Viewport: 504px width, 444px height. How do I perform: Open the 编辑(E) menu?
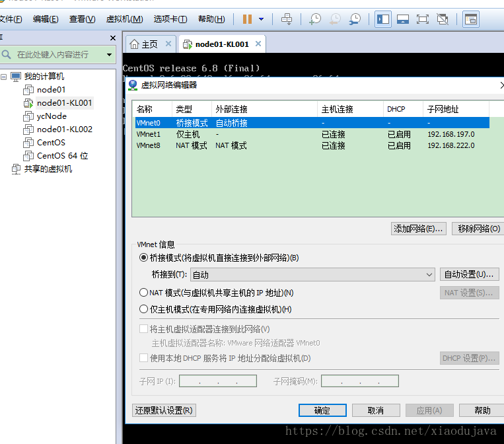pos(46,19)
